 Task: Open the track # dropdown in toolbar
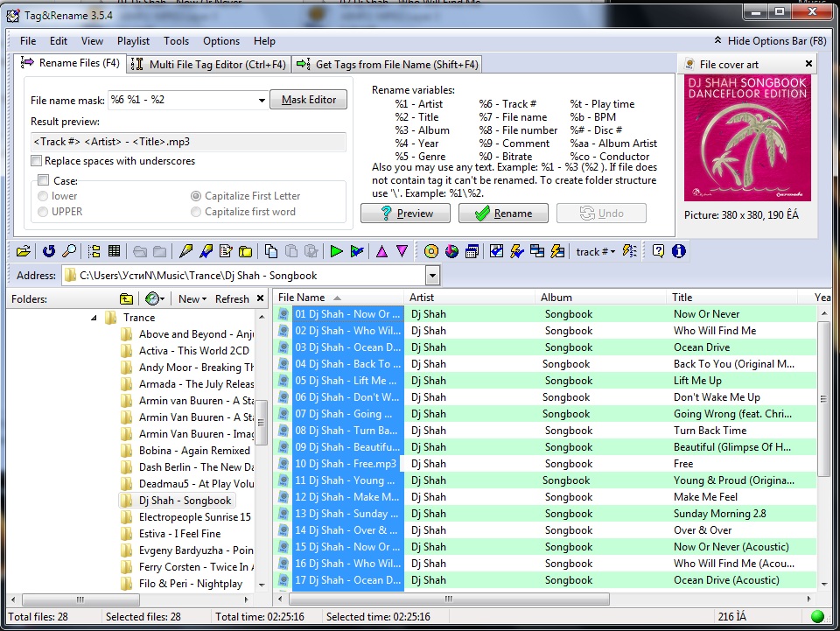click(x=595, y=252)
